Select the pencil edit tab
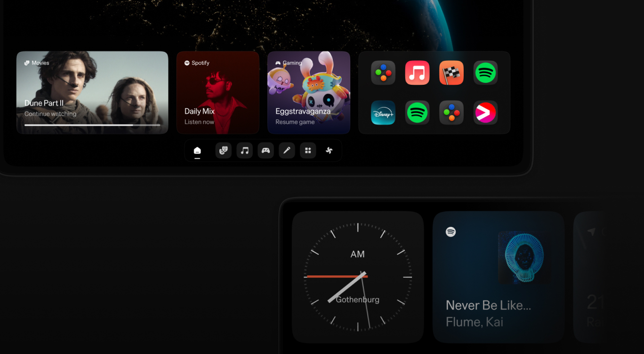 point(287,151)
